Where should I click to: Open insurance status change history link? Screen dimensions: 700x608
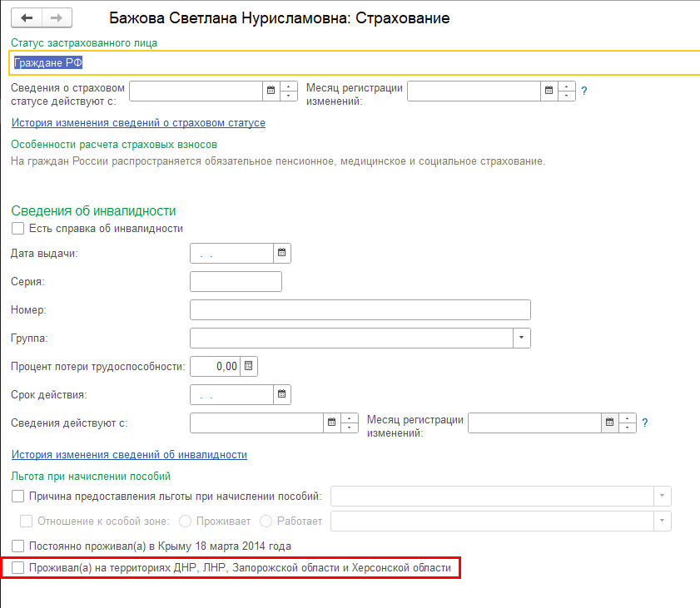138,123
